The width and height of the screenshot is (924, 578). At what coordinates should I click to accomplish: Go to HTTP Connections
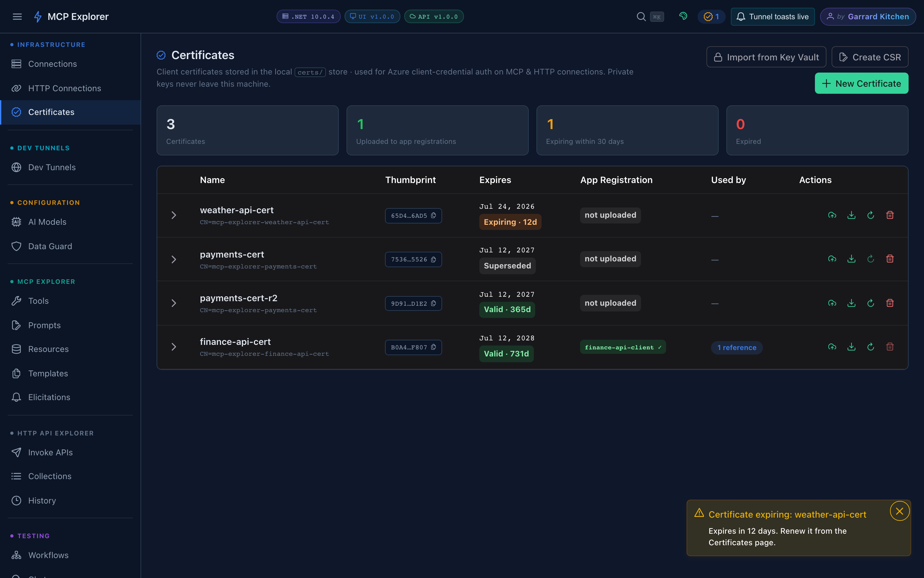click(71, 88)
